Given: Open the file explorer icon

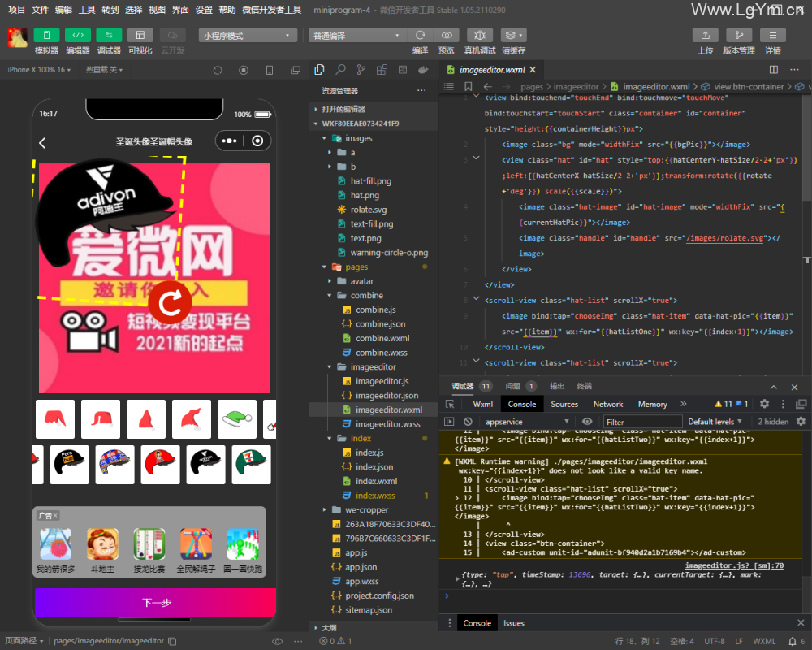Looking at the screenshot, I should pos(319,69).
